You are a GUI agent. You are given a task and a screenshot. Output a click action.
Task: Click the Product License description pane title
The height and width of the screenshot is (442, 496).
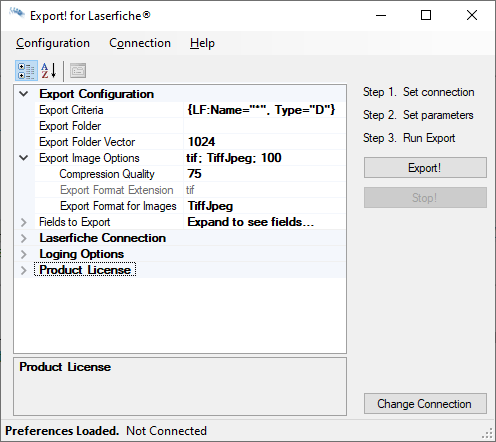click(65, 367)
